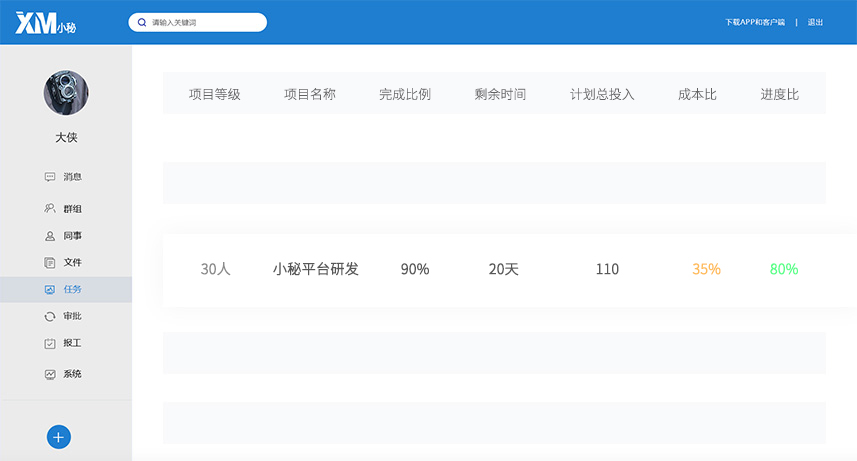The image size is (857, 461).
Task: Open the 文件 document icon
Action: point(50,263)
